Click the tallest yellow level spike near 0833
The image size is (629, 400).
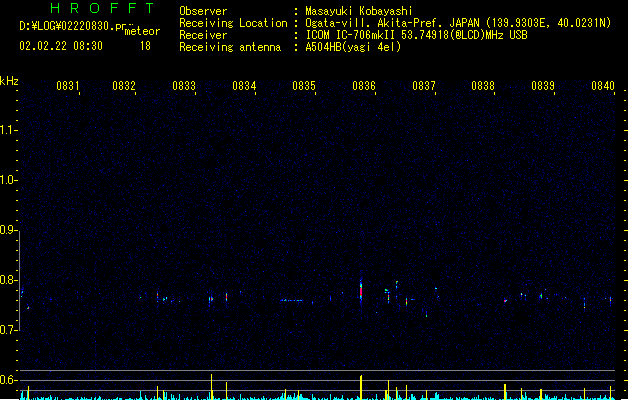coord(211,387)
